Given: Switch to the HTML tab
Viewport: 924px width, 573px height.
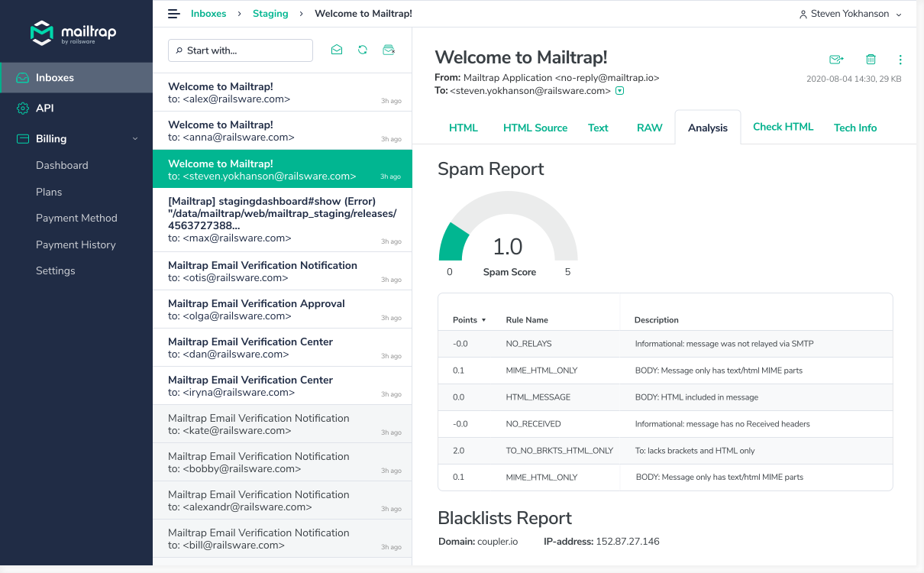Looking at the screenshot, I should coord(464,128).
